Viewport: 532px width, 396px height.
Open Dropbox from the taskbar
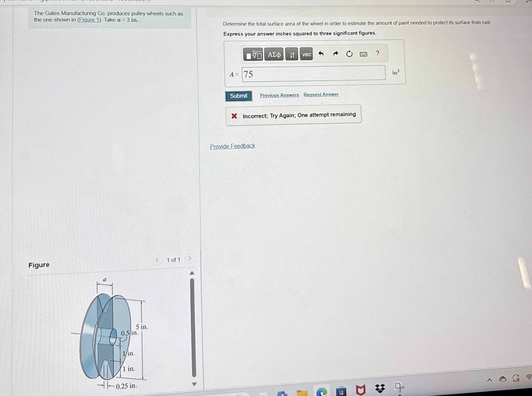coord(380,388)
